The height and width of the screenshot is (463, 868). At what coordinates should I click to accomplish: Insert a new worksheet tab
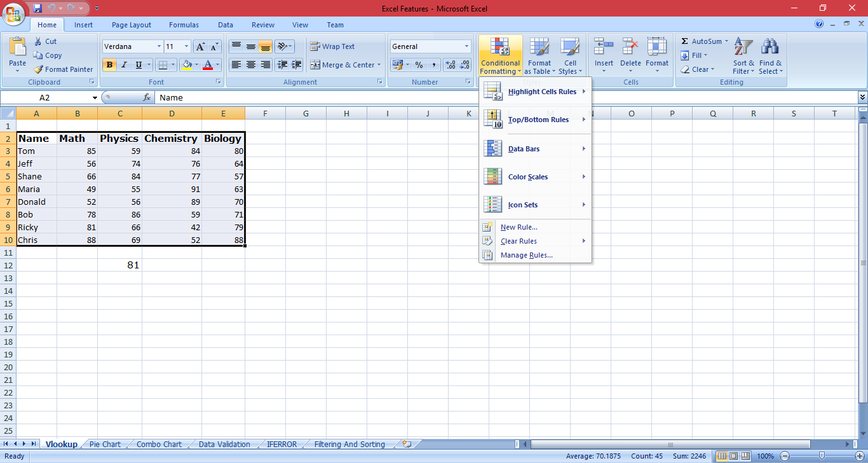(x=407, y=444)
